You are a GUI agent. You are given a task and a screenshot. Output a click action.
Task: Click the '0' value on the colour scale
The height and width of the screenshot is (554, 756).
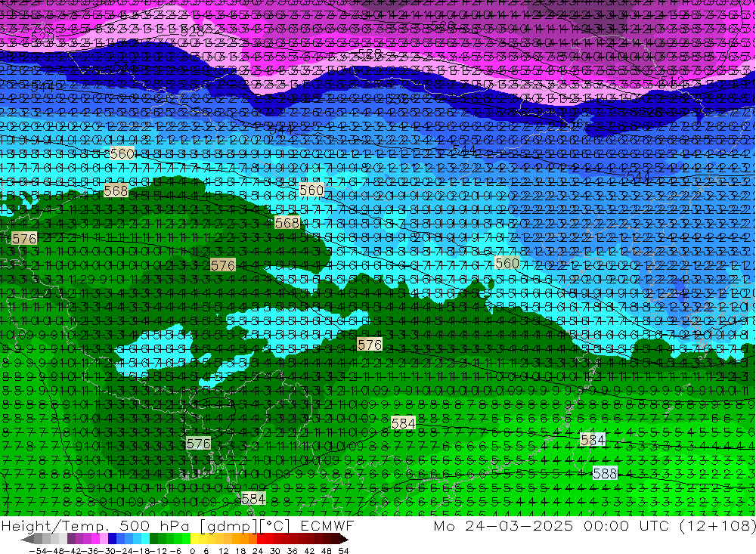point(192,551)
